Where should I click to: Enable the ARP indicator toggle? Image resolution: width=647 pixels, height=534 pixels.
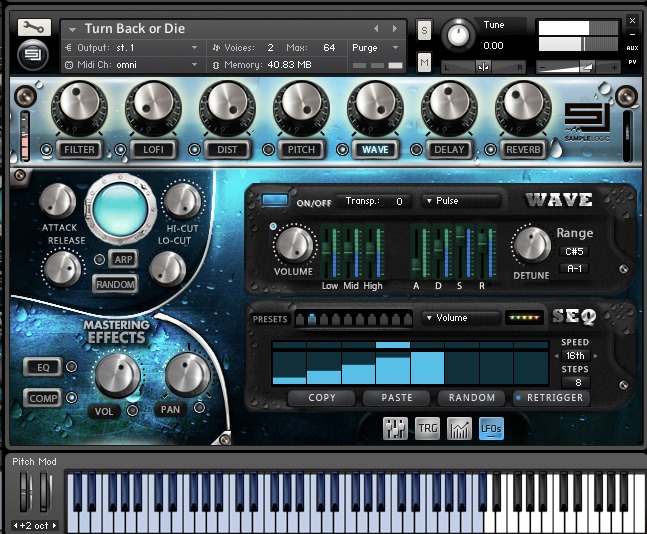tap(100, 260)
